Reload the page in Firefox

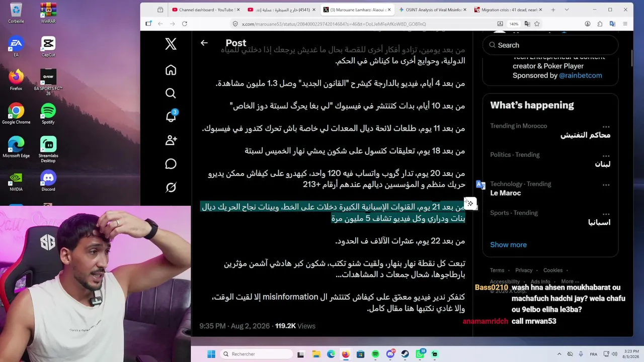click(x=185, y=24)
